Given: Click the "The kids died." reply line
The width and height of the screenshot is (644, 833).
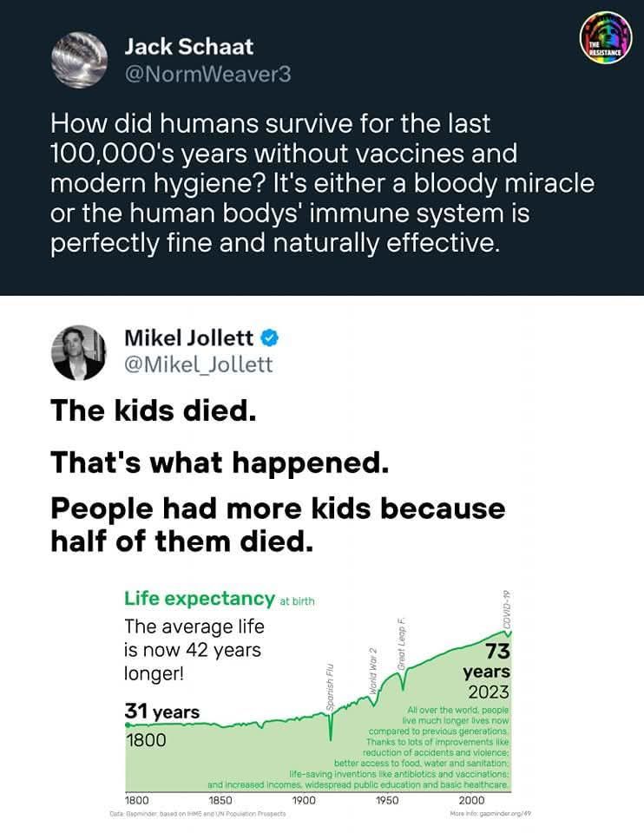Looking at the screenshot, I should click(154, 410).
